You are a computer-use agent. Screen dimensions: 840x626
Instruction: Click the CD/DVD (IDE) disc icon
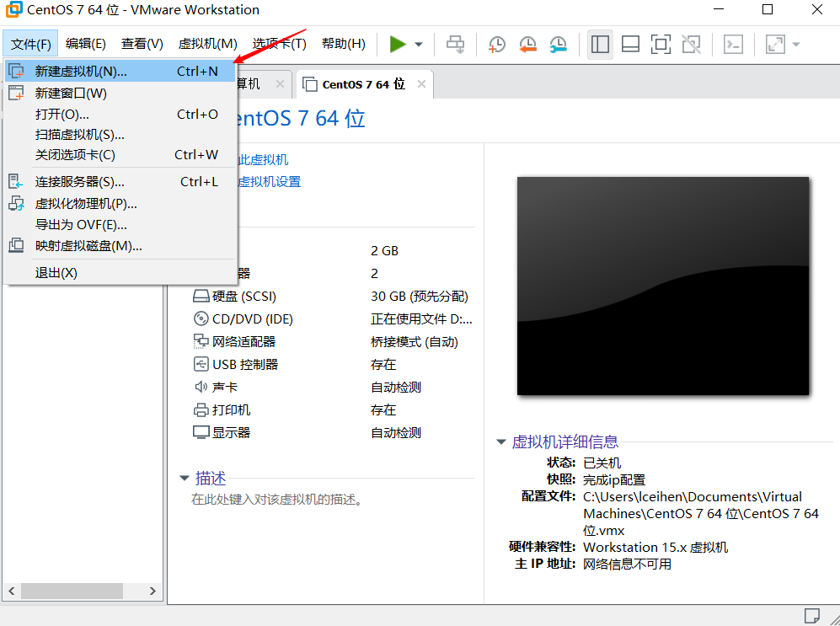click(x=201, y=318)
